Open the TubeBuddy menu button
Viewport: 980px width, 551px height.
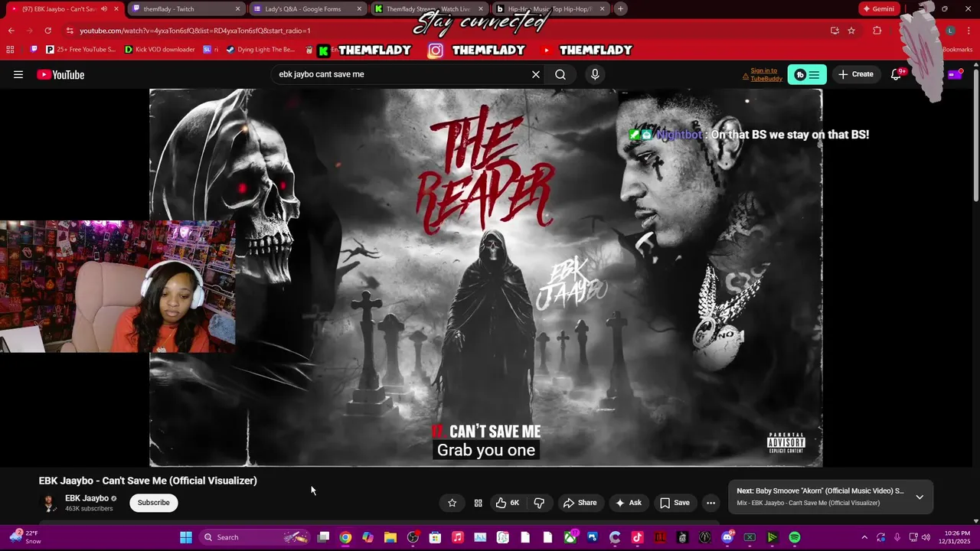click(807, 74)
